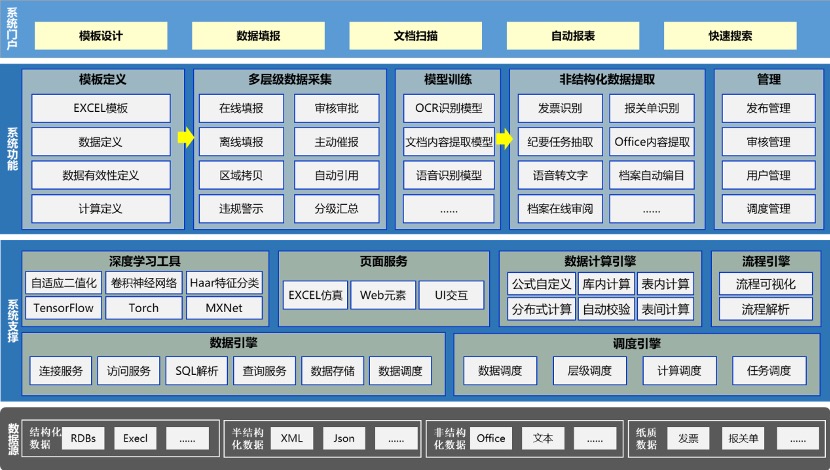Select the 自适应二值化 box
Screen dimensions: 830x470
(64, 283)
